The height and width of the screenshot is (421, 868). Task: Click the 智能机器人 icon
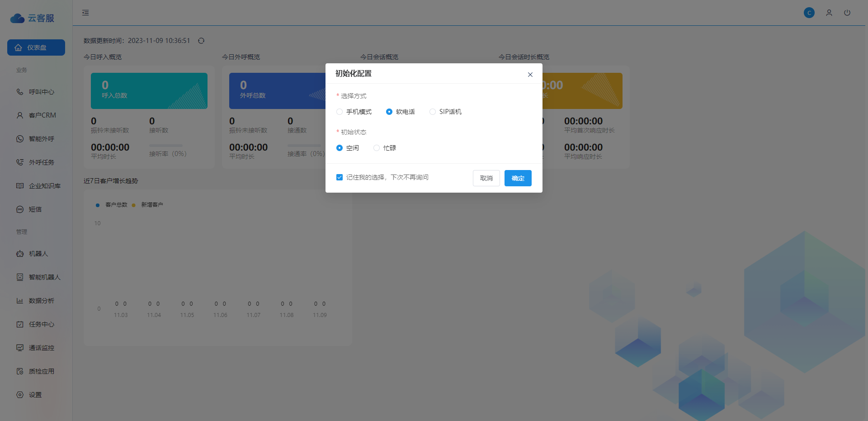click(20, 277)
